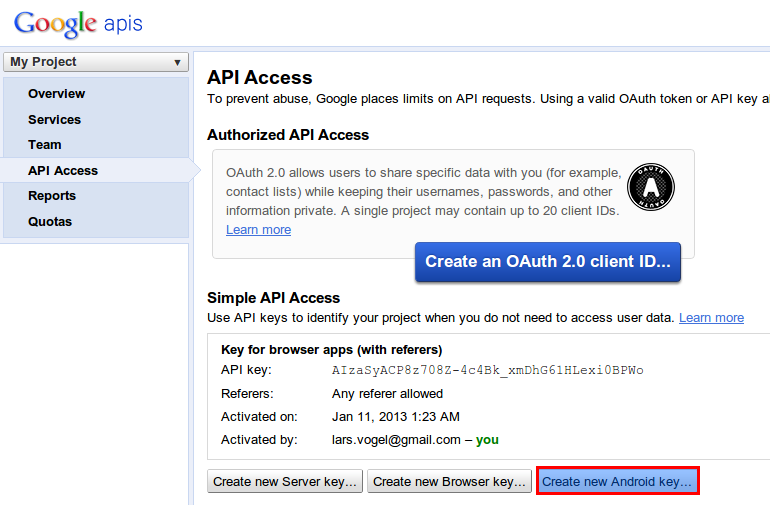Navigate to Quotas in the sidebar
Screen dimensions: 770x505
[50, 222]
